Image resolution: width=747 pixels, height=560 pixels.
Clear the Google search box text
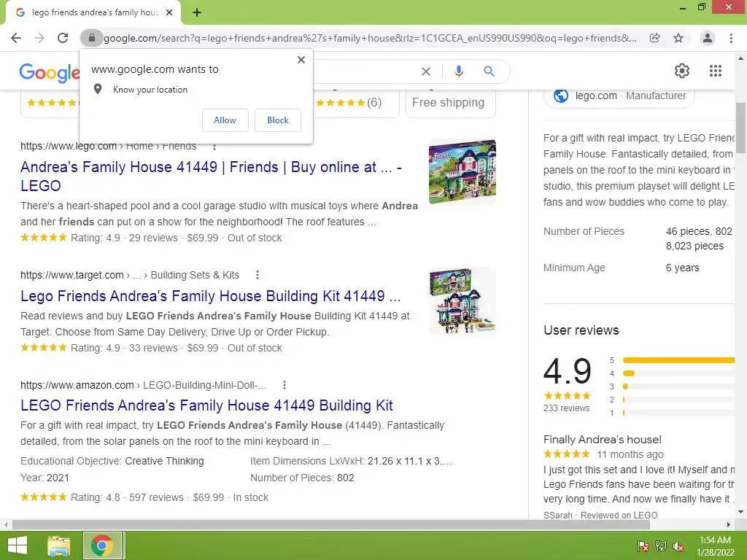426,71
